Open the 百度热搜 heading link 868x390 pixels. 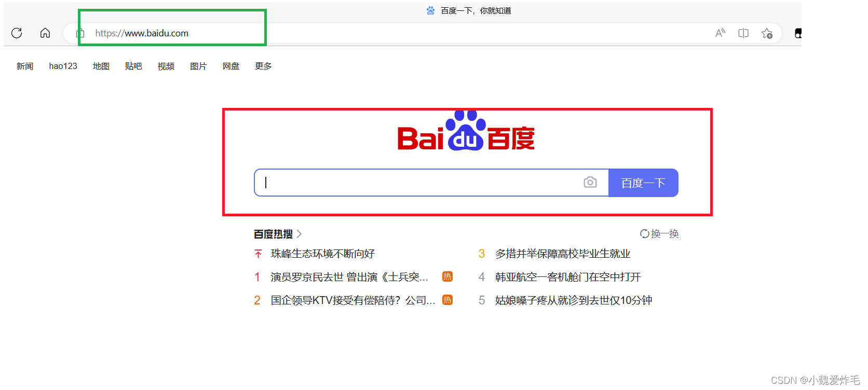coord(273,234)
